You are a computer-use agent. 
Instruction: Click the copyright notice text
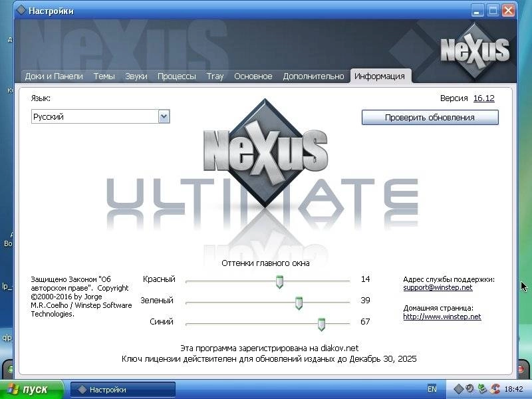click(81, 297)
